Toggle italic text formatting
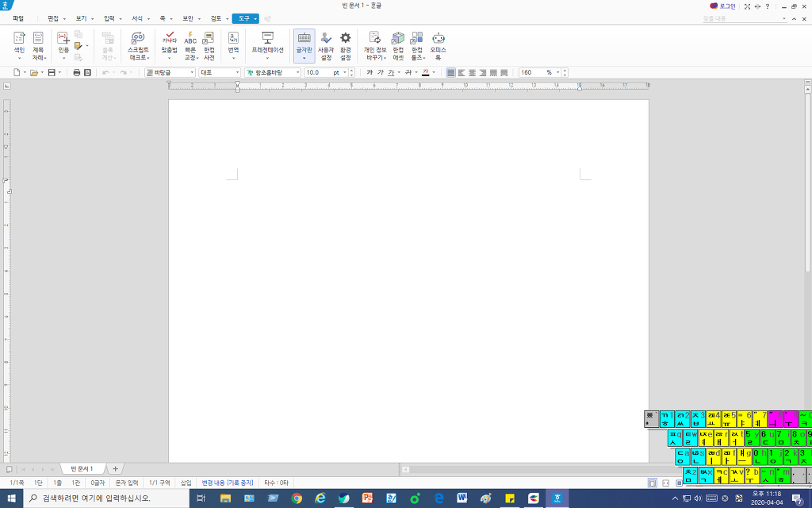Screen dimensions: 812x508 pos(381,72)
